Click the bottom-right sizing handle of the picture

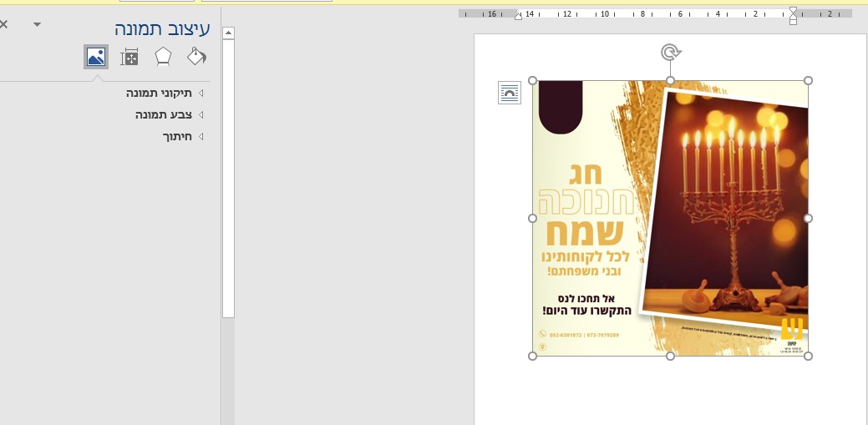pos(808,356)
